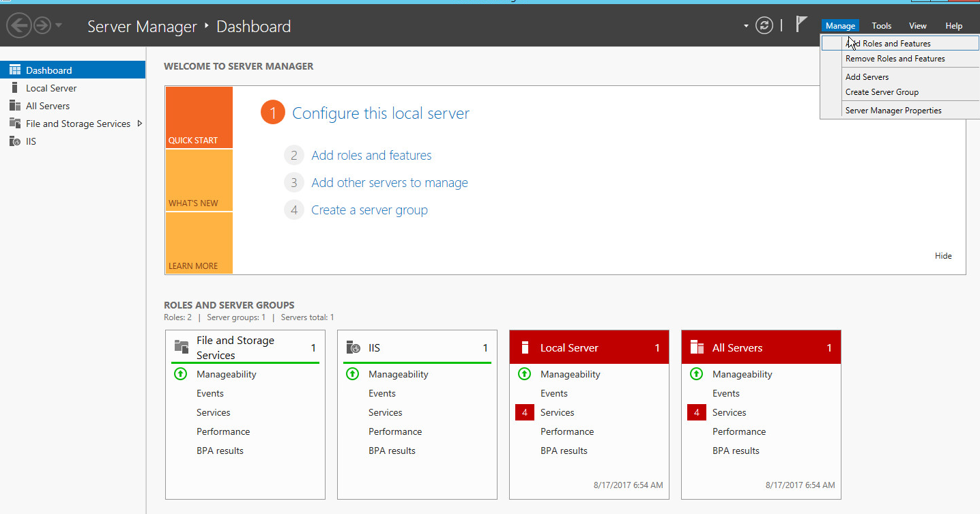Screen dimensions: 980x514
Task: Click Create a server group link
Action: (369, 210)
